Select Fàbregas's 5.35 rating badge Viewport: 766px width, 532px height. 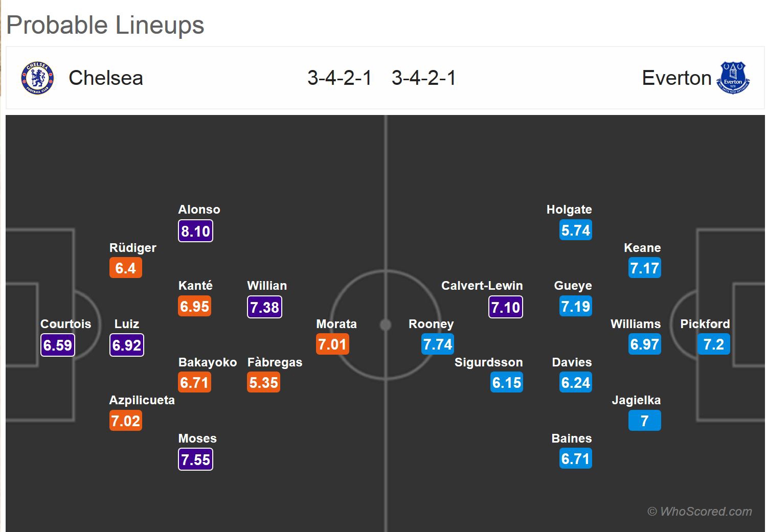click(x=263, y=382)
